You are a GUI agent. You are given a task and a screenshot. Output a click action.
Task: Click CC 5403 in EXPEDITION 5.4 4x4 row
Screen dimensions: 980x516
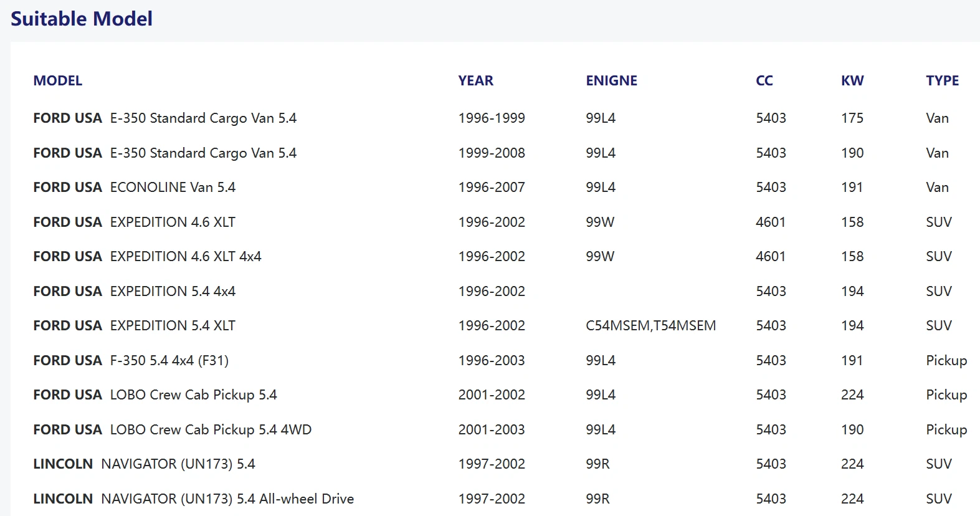(771, 291)
